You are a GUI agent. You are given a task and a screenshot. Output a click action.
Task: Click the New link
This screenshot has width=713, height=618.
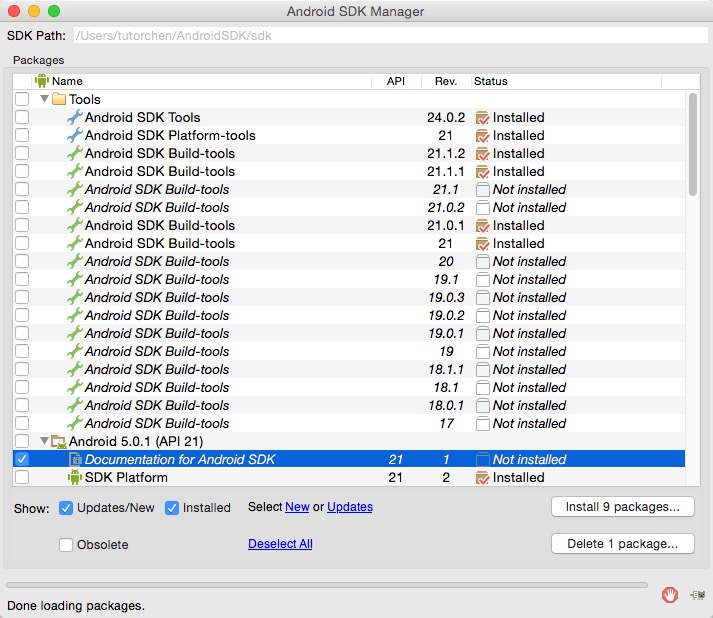point(297,507)
